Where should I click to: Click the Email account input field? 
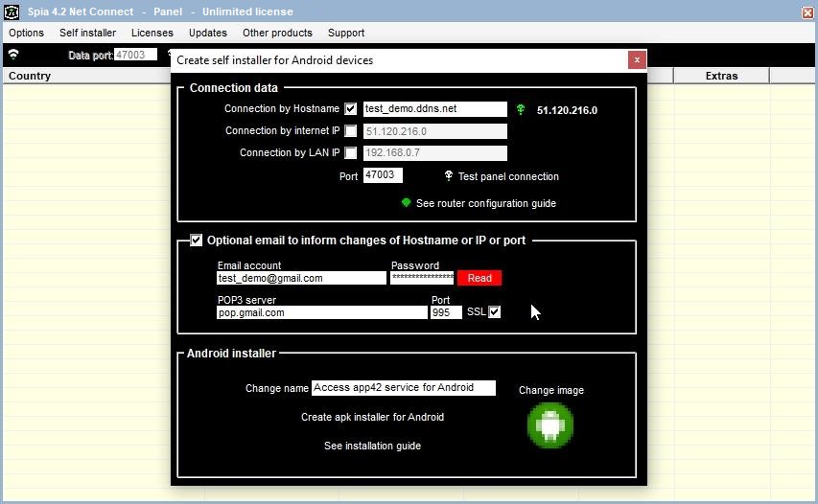point(301,278)
